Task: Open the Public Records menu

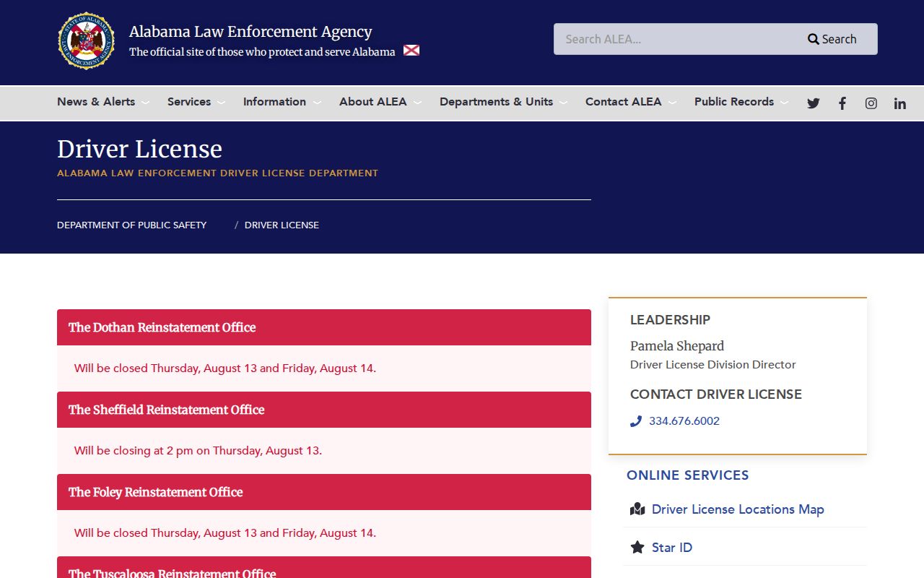Action: click(741, 102)
